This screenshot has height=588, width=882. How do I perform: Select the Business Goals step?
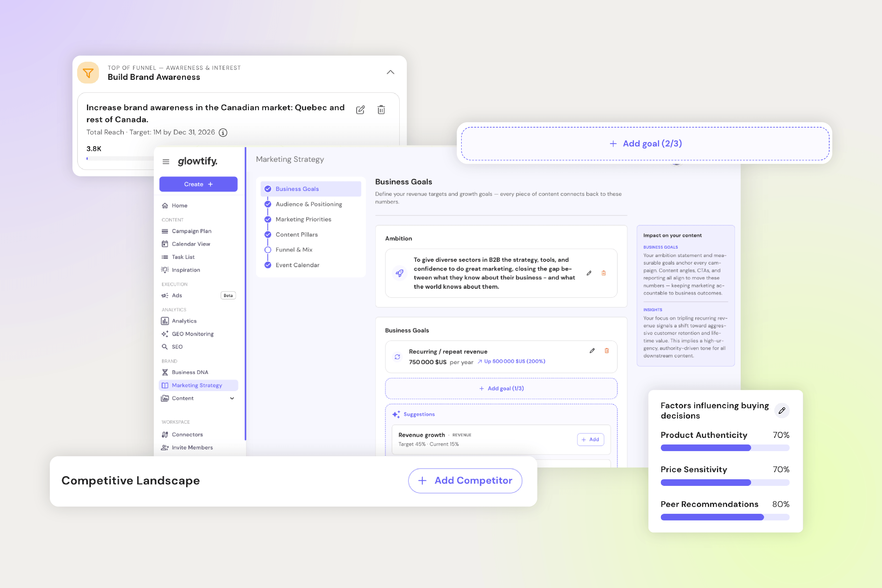point(311,189)
